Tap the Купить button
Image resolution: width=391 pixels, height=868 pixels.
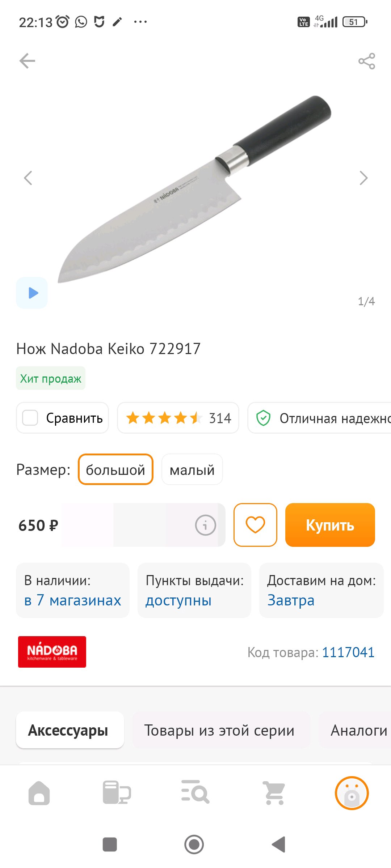pyautogui.click(x=330, y=525)
